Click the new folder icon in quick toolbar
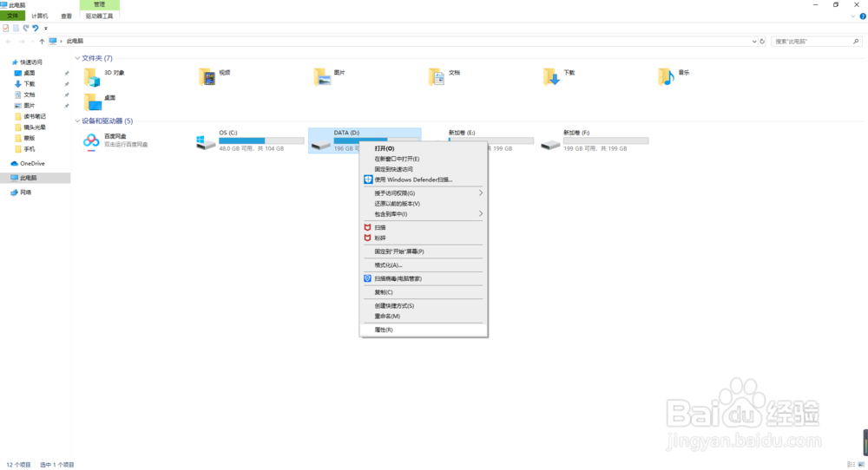This screenshot has height=470, width=868. (x=16, y=29)
